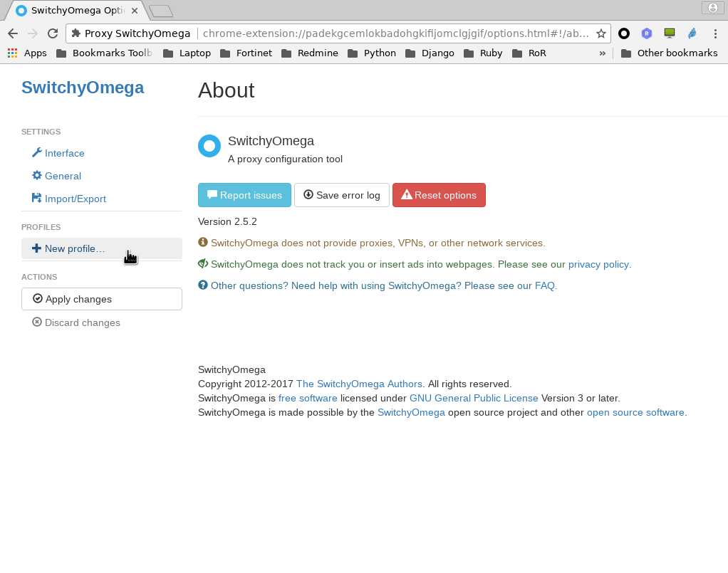Click the Save error log button
This screenshot has height=573, width=728.
click(341, 195)
